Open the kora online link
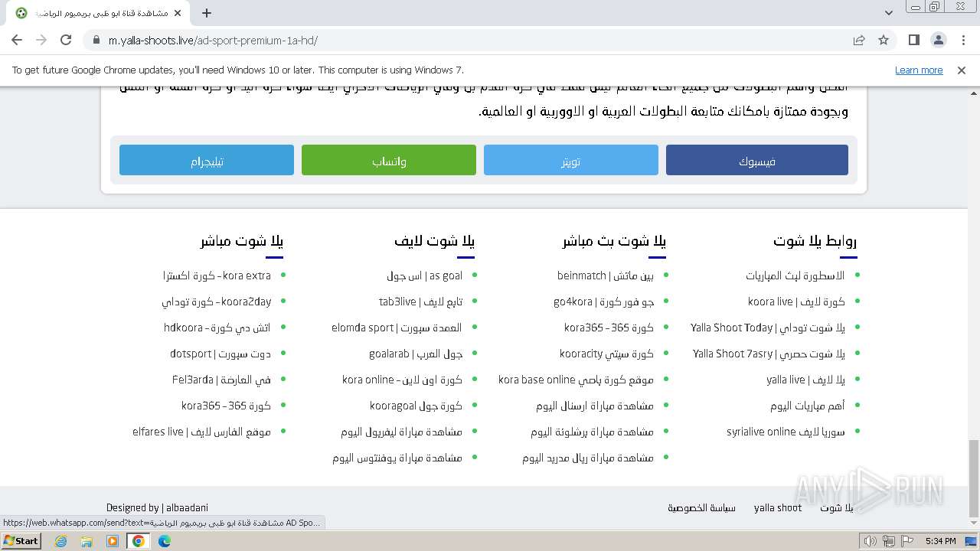 [x=402, y=380]
